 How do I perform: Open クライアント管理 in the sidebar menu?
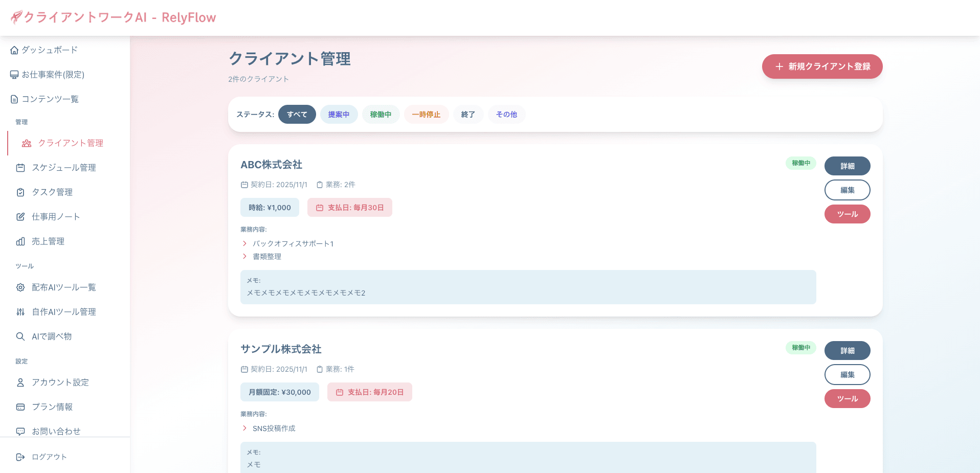[x=71, y=143]
